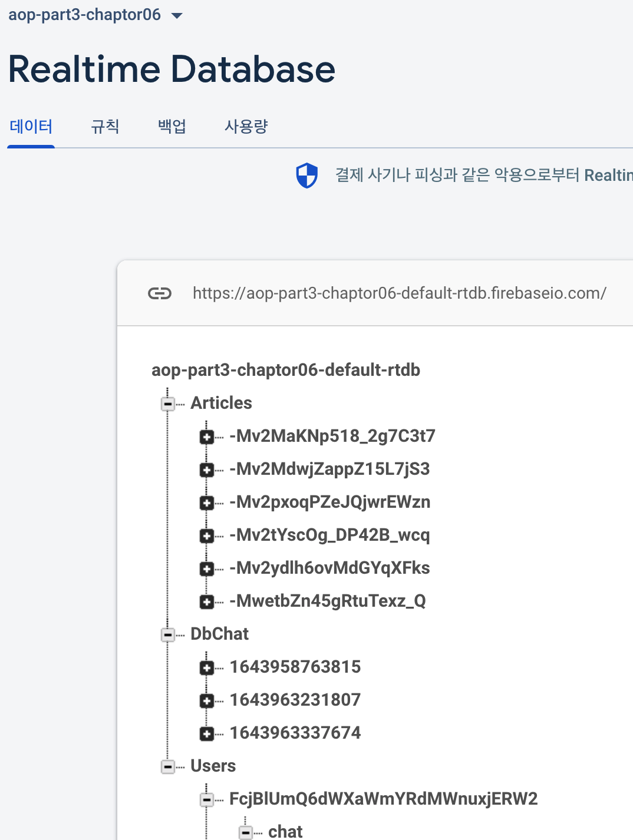Expand node -Mv2tYscOg_DP42B_wcq
The height and width of the screenshot is (840, 633).
click(207, 536)
